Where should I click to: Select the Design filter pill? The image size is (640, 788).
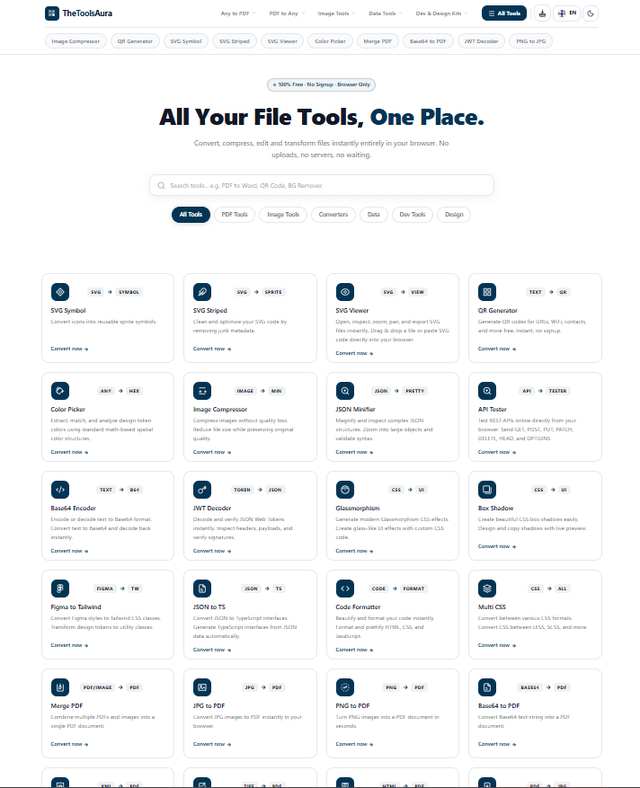click(454, 215)
